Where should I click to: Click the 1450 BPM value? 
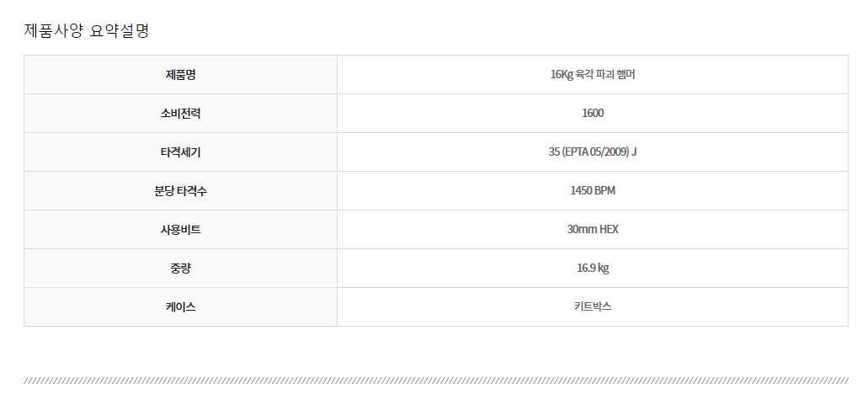tap(593, 191)
